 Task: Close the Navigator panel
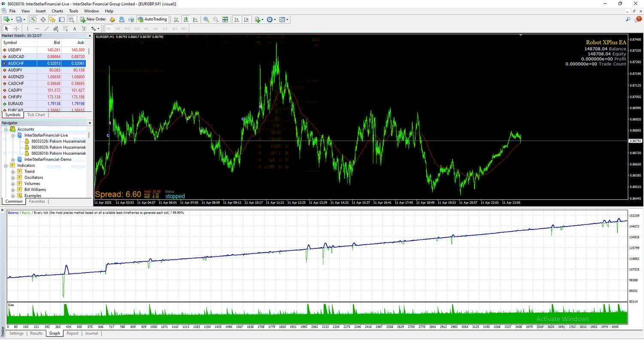click(x=90, y=123)
